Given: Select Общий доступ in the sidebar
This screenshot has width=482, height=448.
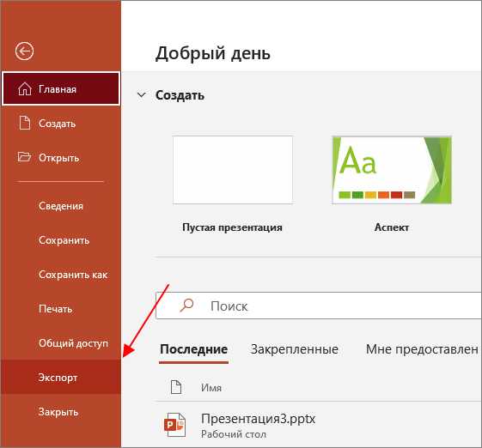Looking at the screenshot, I should pos(61,343).
